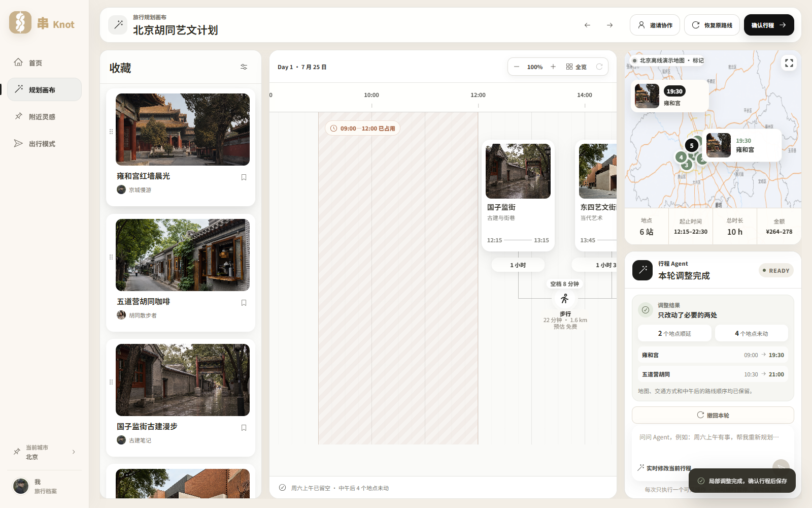Click the 行程 Agent wand icon

point(642,270)
